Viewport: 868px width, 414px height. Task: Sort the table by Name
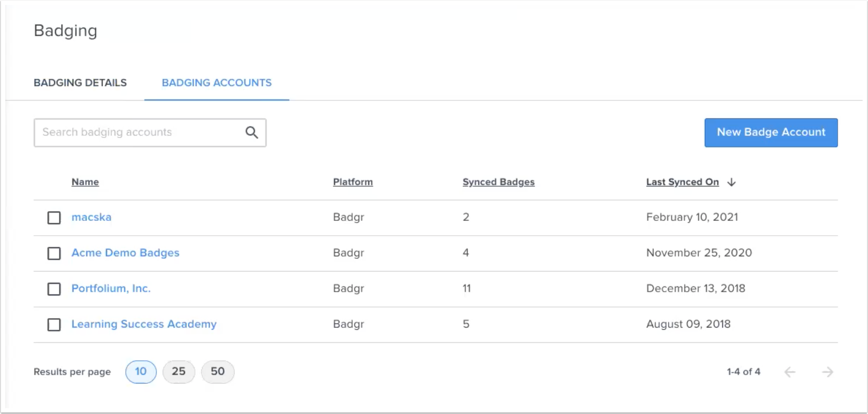point(85,182)
